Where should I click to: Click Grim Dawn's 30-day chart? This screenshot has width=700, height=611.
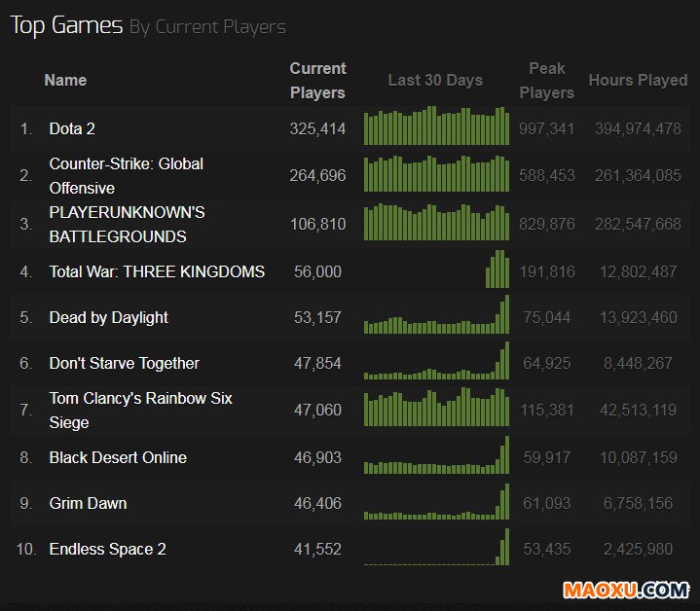click(x=436, y=501)
